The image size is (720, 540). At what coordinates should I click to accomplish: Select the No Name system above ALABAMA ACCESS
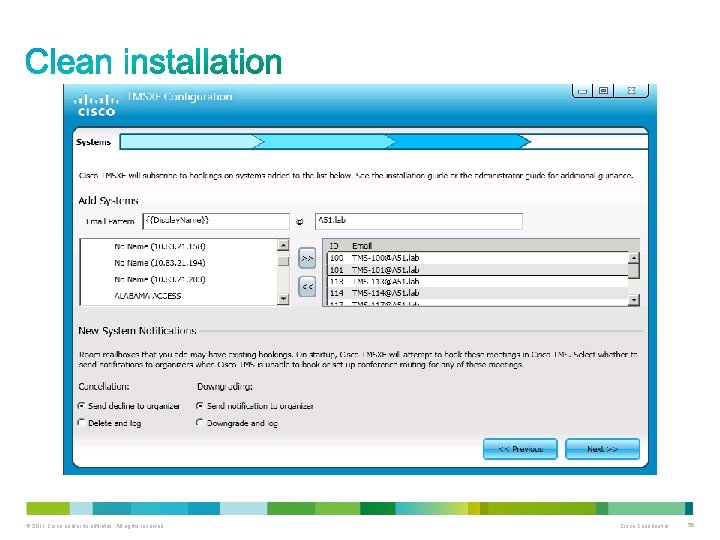click(x=160, y=279)
